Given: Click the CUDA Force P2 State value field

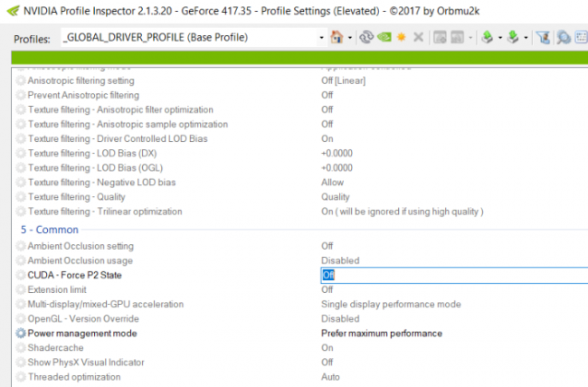Looking at the screenshot, I should [x=454, y=275].
